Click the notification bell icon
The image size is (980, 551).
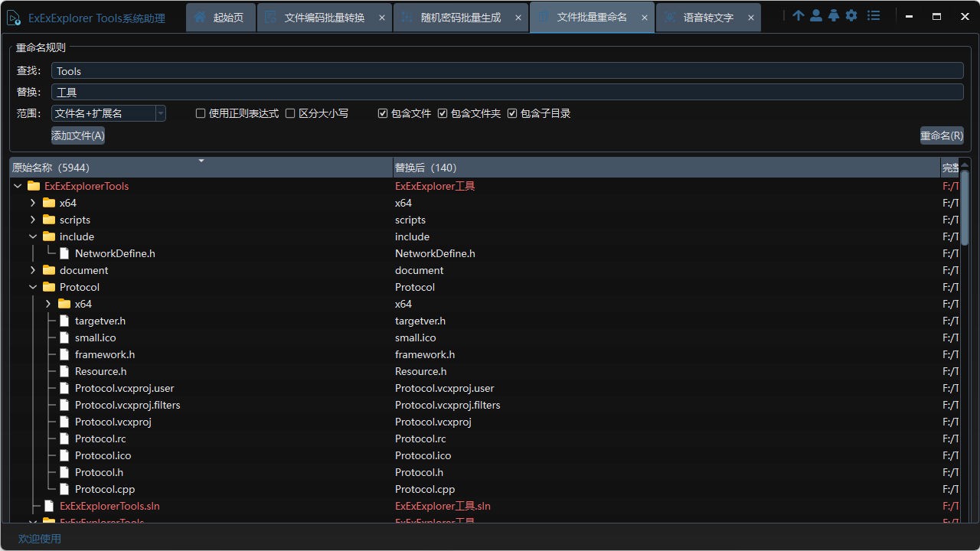833,15
